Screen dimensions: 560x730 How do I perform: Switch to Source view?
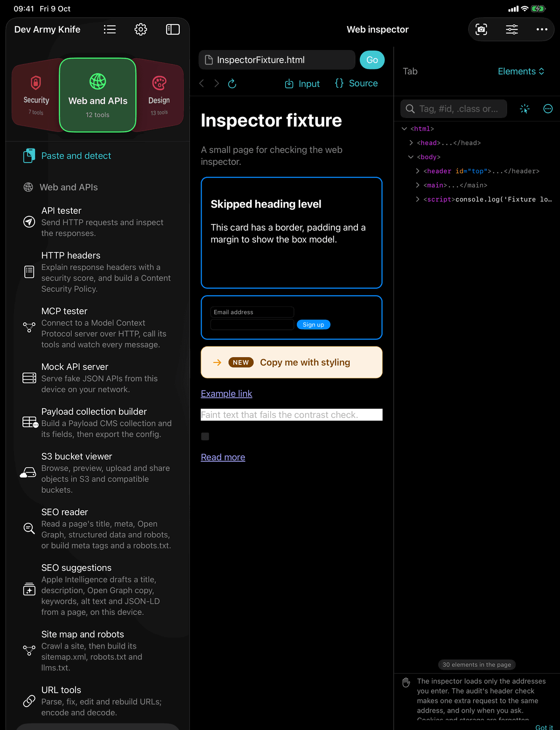point(357,83)
